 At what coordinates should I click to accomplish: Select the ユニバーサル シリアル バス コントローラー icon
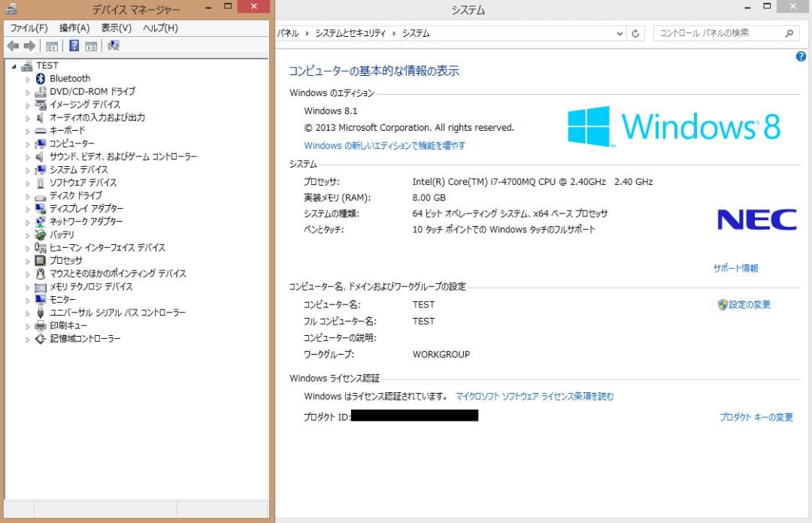coord(41,313)
